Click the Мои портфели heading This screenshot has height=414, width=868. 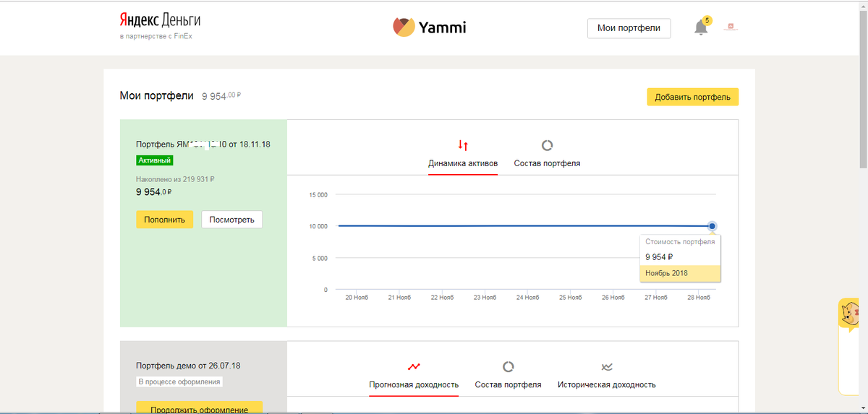[156, 95]
